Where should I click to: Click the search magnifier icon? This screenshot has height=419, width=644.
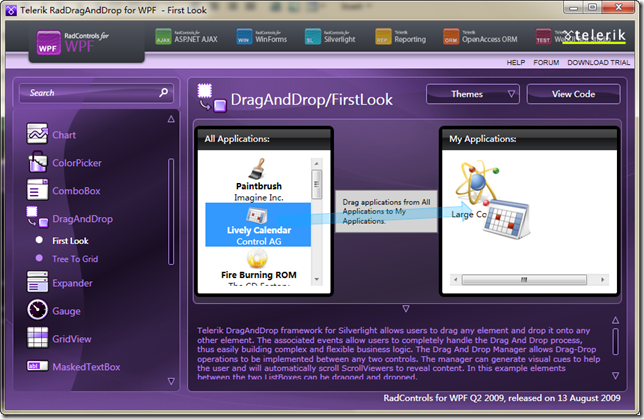point(163,92)
